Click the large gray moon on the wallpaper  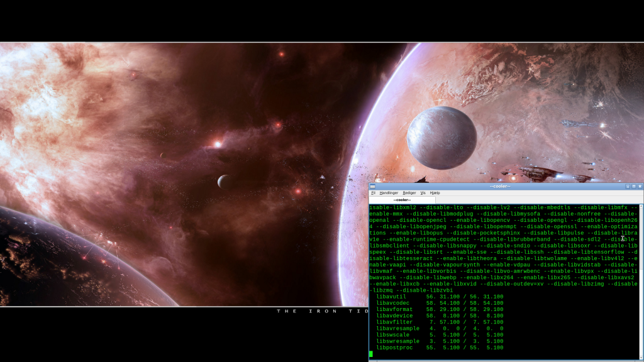(x=441, y=136)
